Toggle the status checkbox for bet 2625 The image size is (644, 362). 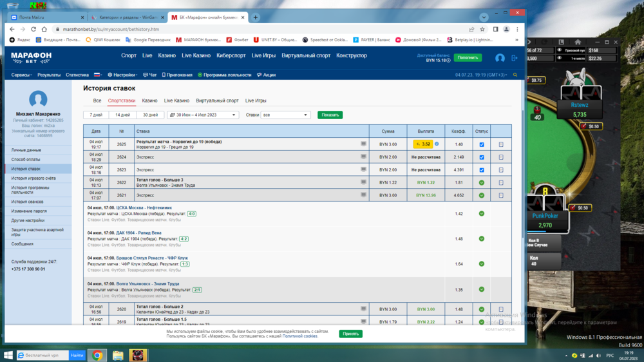tap(482, 144)
